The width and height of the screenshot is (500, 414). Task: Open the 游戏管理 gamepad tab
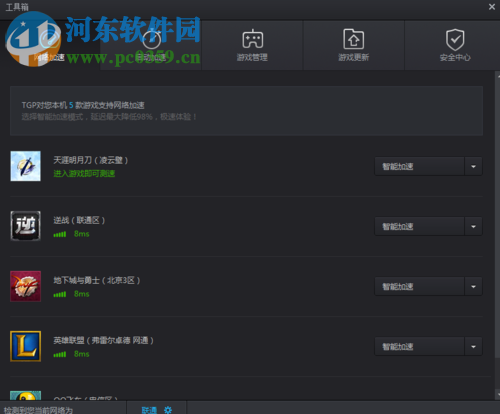tap(252, 45)
